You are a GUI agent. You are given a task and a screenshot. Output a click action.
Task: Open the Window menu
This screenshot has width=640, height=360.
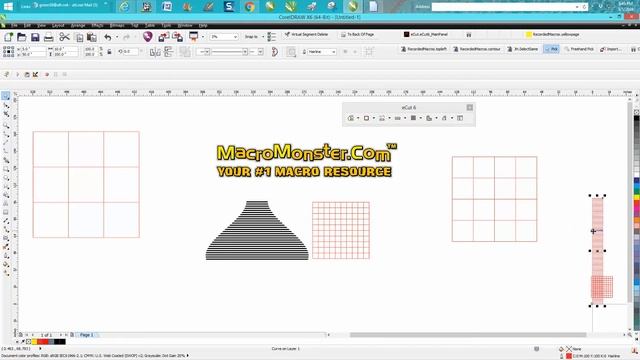point(184,25)
